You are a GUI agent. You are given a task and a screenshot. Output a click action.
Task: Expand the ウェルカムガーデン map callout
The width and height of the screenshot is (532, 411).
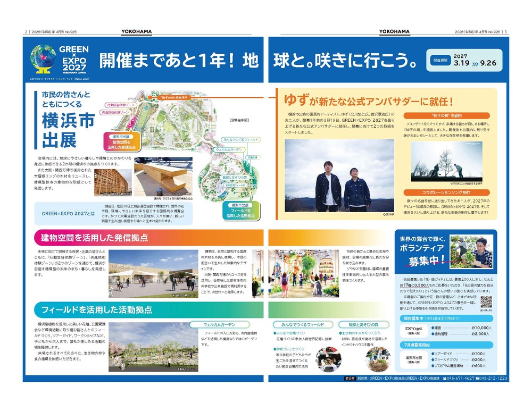pos(230,149)
